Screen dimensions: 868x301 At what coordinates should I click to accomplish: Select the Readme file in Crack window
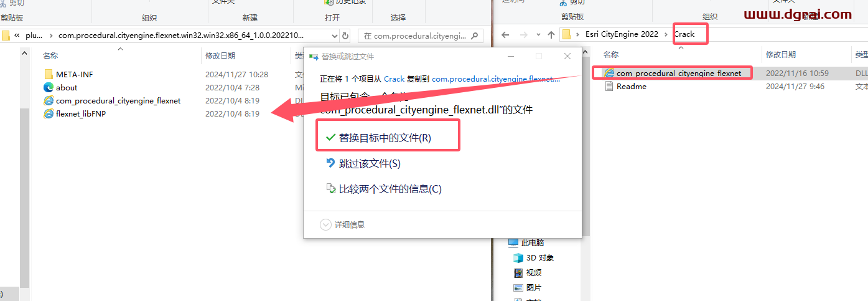point(625,86)
